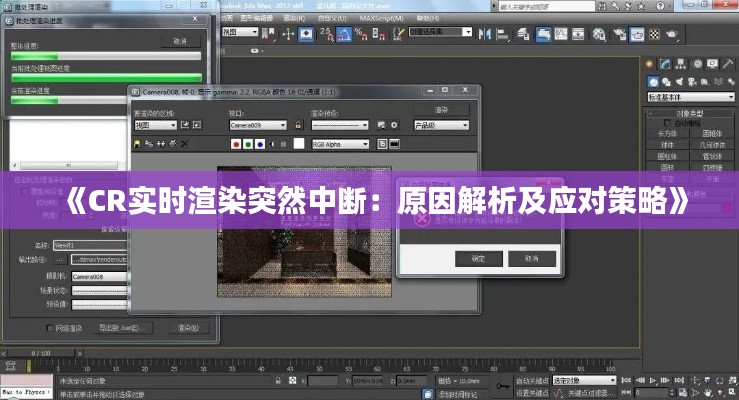Open the RGB Alpha channel dropdown
The width and height of the screenshot is (739, 400).
click(x=340, y=145)
